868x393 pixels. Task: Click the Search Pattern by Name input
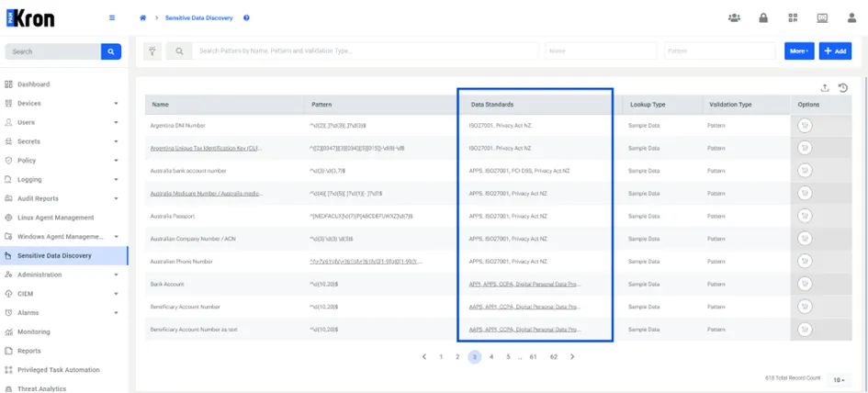[x=366, y=51]
